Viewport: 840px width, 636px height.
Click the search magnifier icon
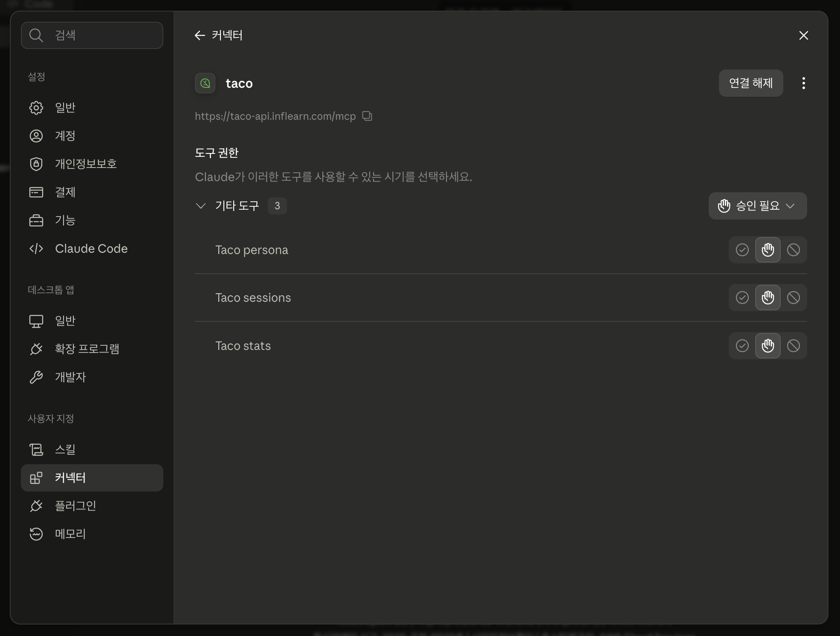36,35
